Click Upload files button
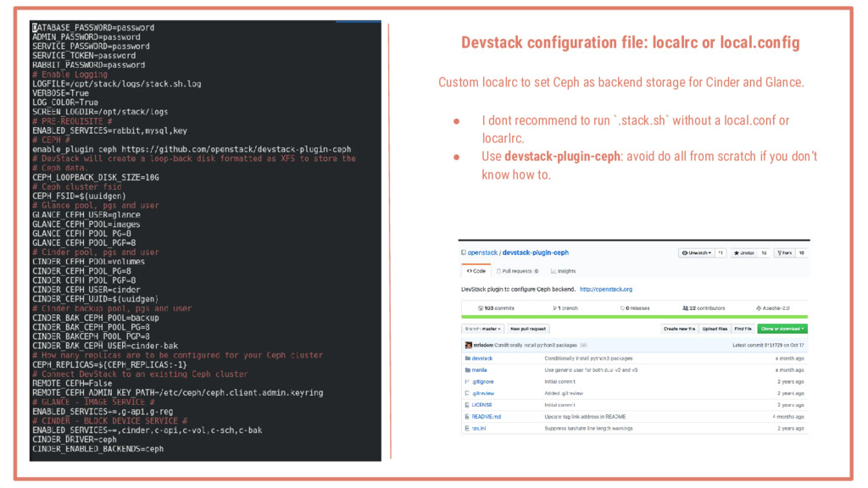Viewport: 868px width, 488px height. tap(715, 329)
